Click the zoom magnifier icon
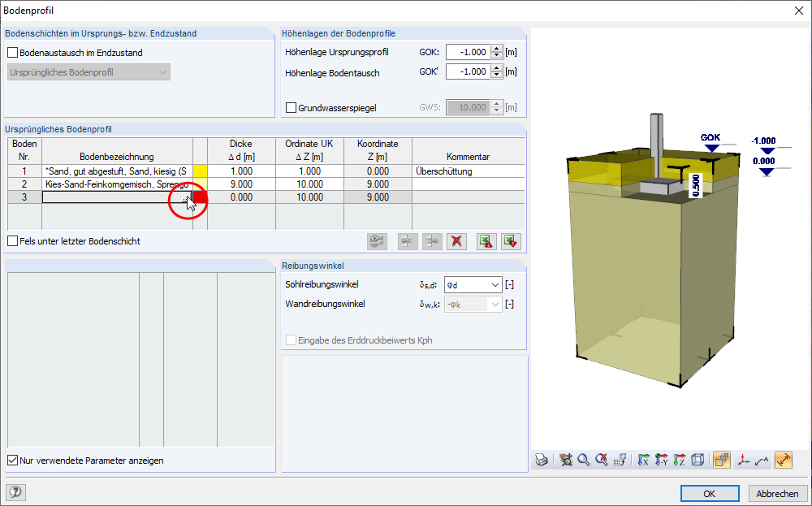 click(x=584, y=460)
